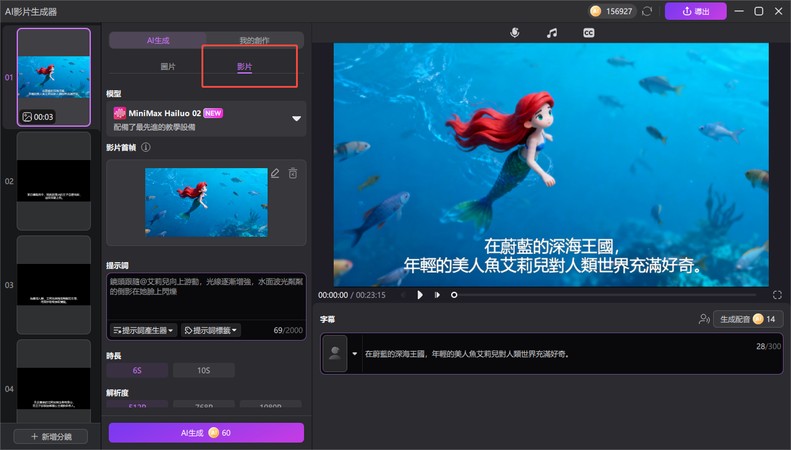Image resolution: width=791 pixels, height=450 pixels.
Task: Click the 00:23:15 total duration text
Action: (371, 295)
